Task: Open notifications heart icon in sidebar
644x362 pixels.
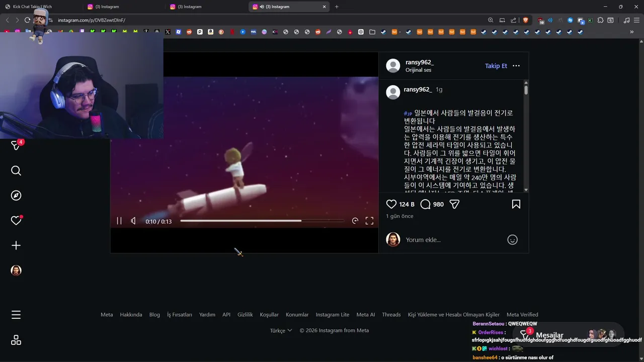Action: pos(16,220)
